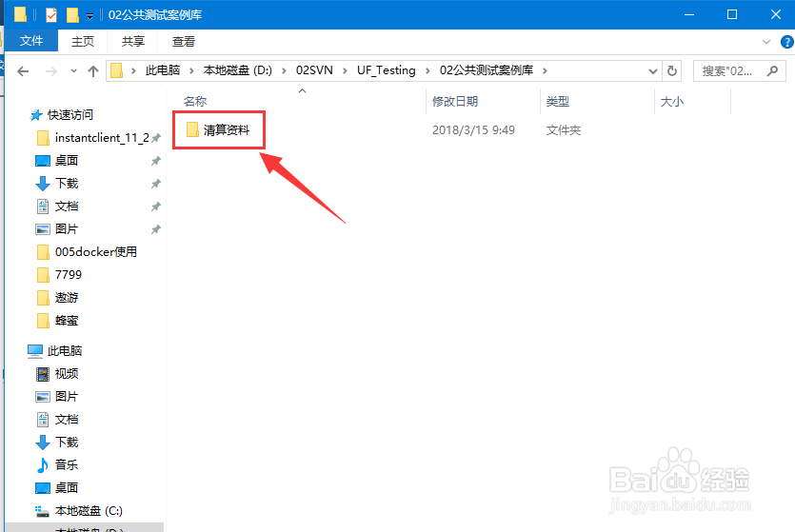This screenshot has height=532, width=795.
Task: Click the folder system icon in title bar
Action: point(20,14)
